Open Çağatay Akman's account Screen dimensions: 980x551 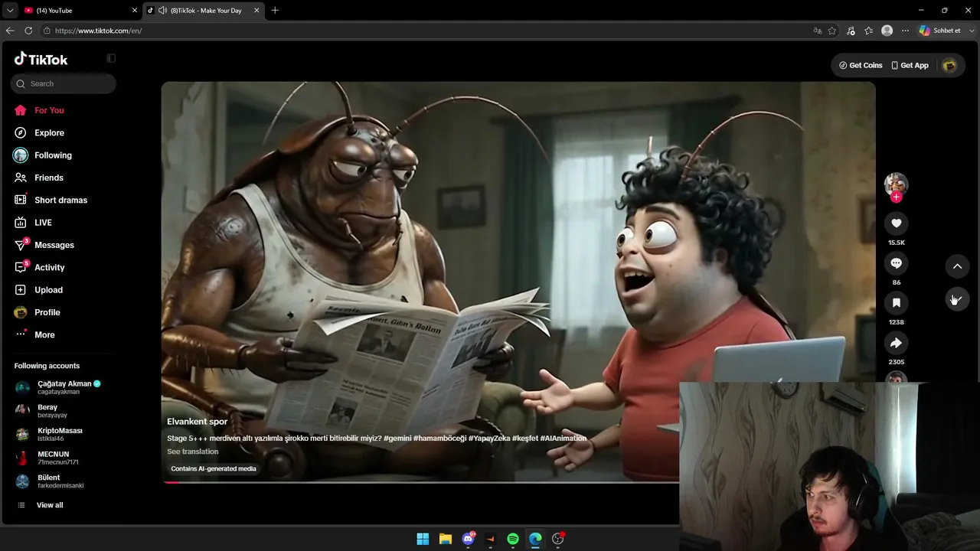tap(63, 387)
